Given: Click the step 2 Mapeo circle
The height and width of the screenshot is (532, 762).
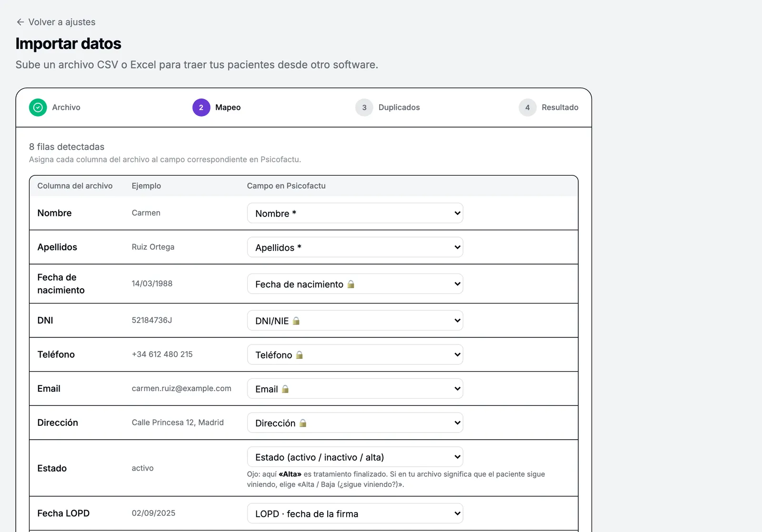Looking at the screenshot, I should pyautogui.click(x=201, y=108).
